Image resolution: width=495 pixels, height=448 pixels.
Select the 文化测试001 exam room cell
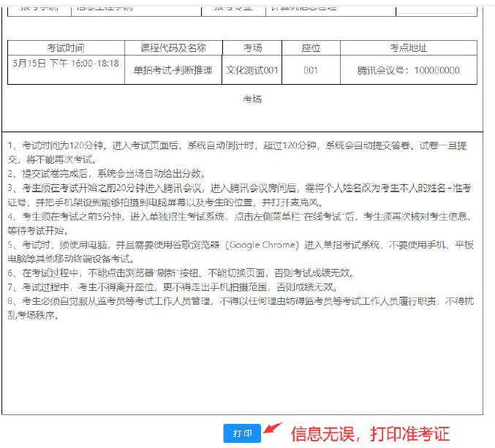(252, 70)
